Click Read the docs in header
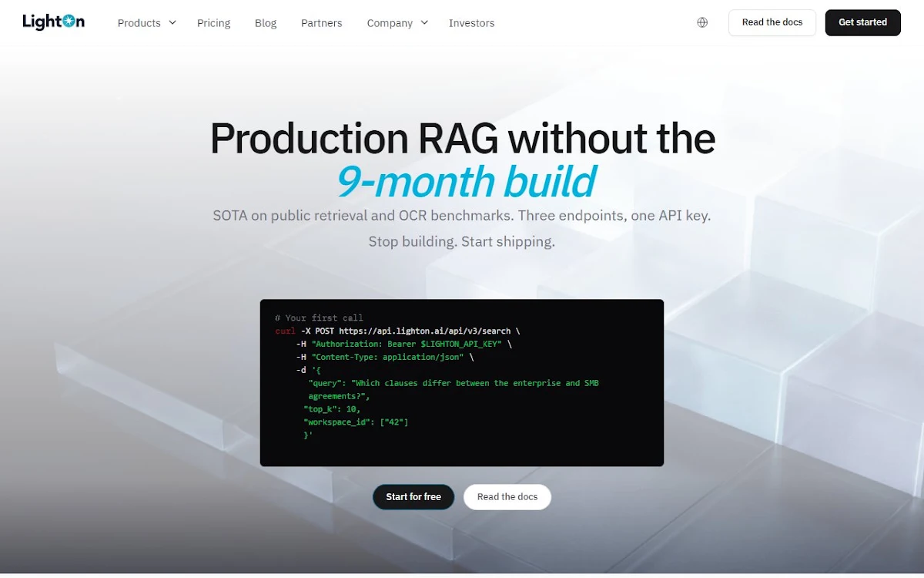This screenshot has height=578, width=924. click(772, 22)
